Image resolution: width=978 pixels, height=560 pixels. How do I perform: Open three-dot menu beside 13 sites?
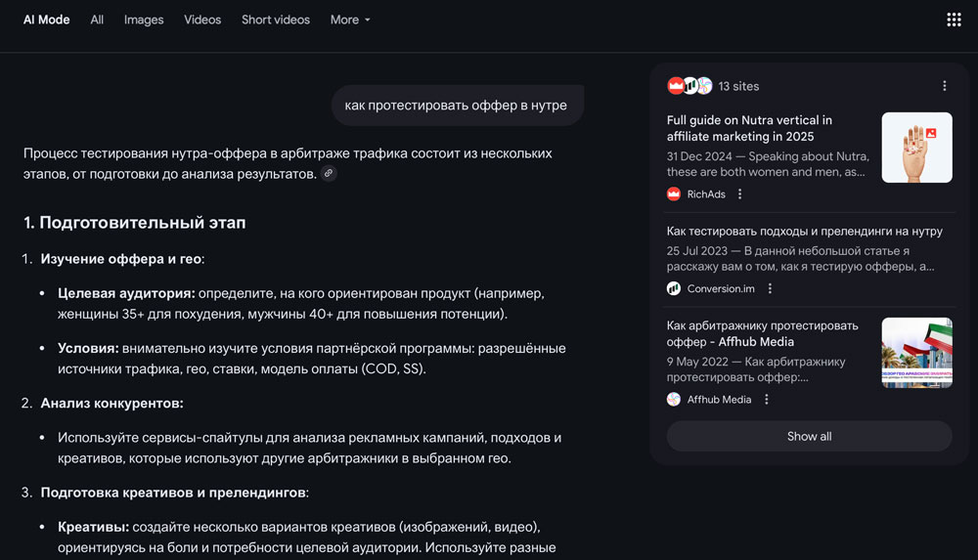pyautogui.click(x=944, y=86)
